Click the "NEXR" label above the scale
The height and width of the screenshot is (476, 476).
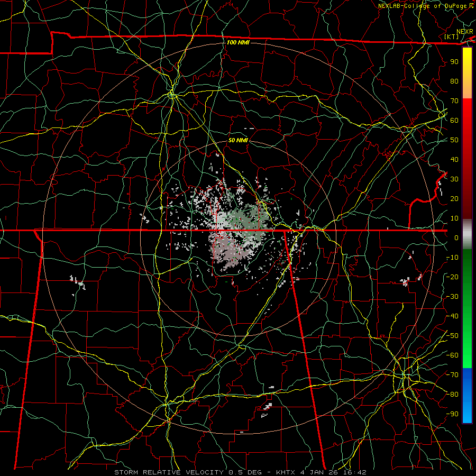[x=464, y=32]
